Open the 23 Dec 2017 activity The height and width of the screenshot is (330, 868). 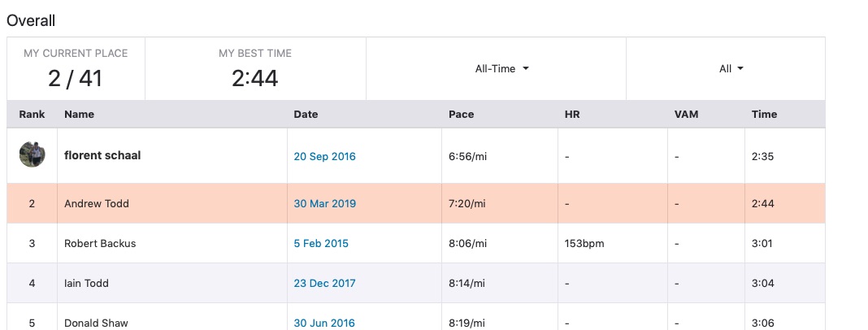[324, 284]
